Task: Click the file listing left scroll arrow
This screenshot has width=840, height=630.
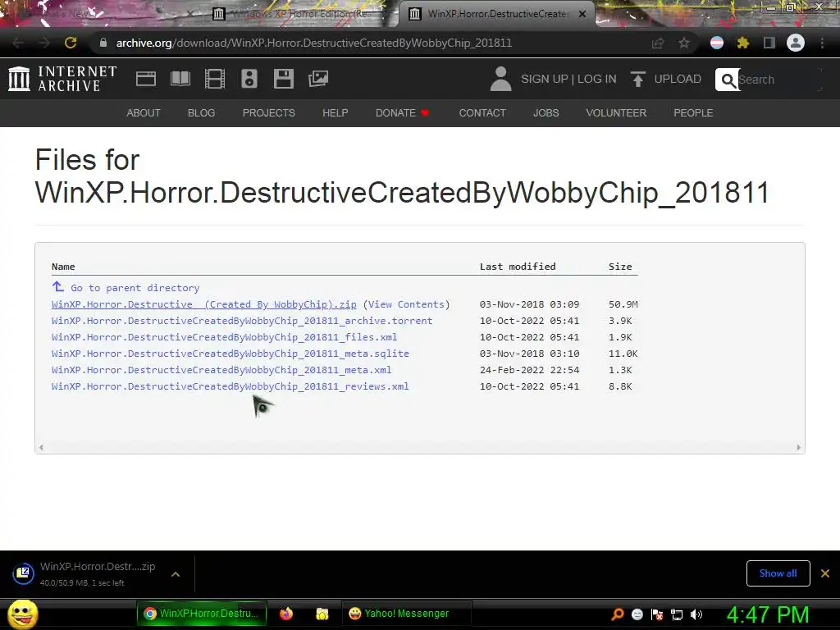Action: (x=41, y=447)
